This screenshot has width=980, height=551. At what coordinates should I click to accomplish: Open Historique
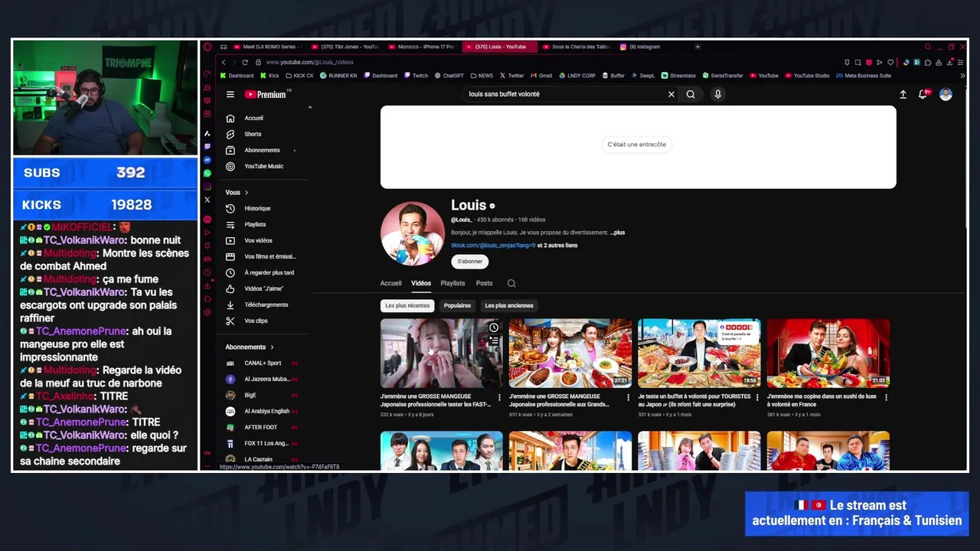pyautogui.click(x=257, y=208)
